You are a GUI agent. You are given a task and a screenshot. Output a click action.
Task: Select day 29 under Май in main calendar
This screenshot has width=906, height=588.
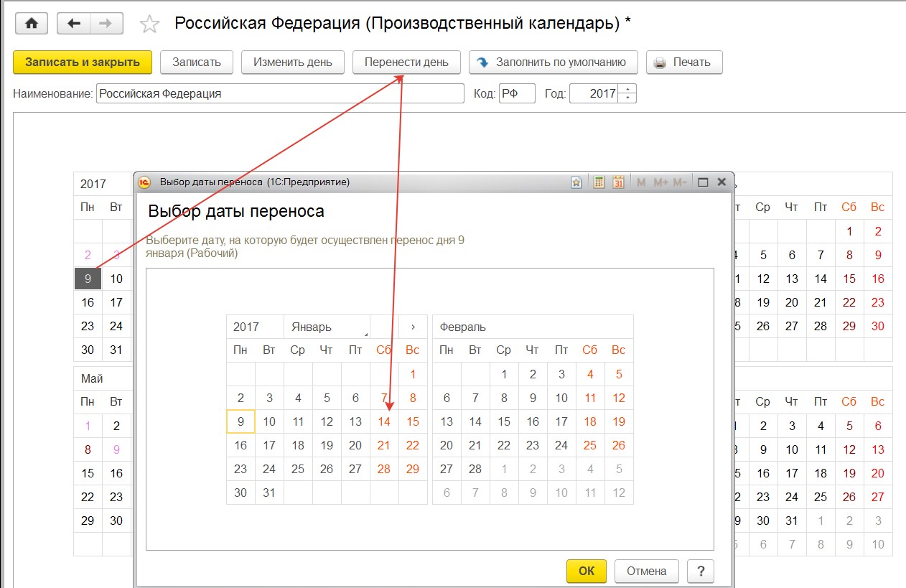pyautogui.click(x=88, y=521)
